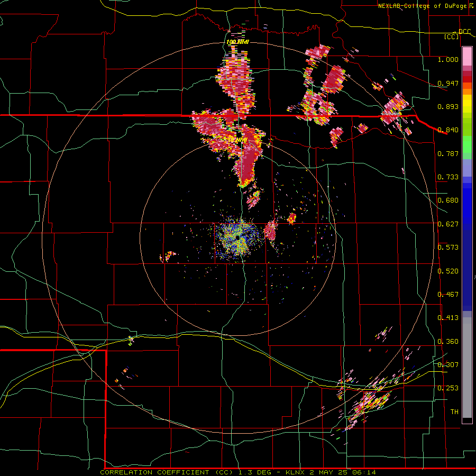Select the 0.893 value on the scale
The width and height of the screenshot is (476, 476).
click(448, 106)
